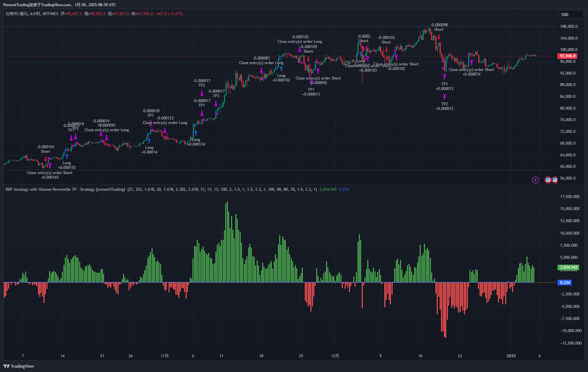Click the blue arrow above Long +0.000102
Viewport: 588px width, 372px height.
click(281, 69)
